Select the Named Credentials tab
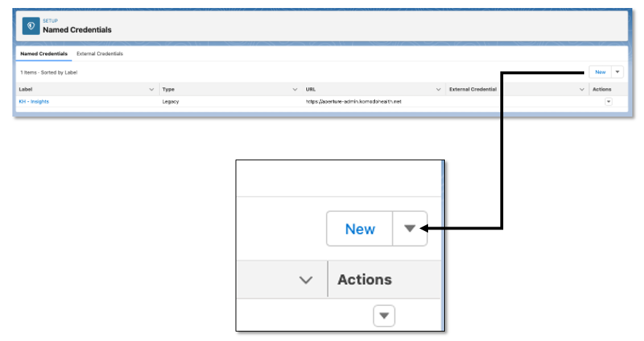644x341 pixels. click(x=44, y=54)
